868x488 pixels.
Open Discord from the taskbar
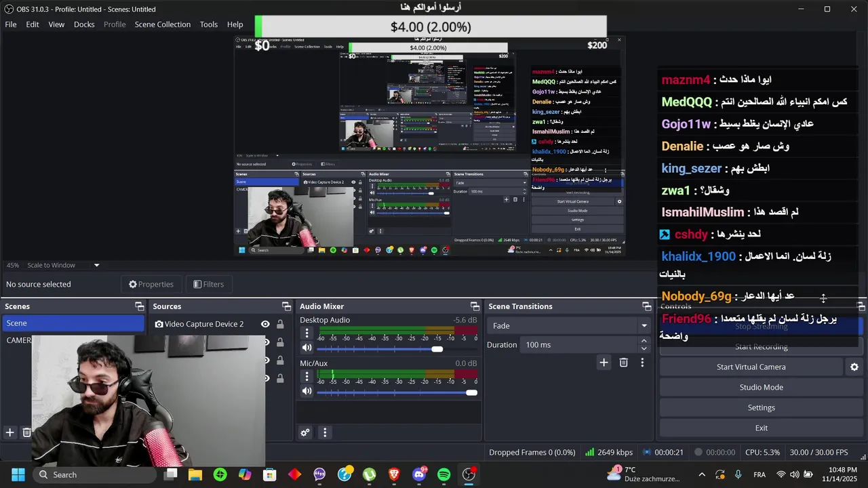point(419,474)
